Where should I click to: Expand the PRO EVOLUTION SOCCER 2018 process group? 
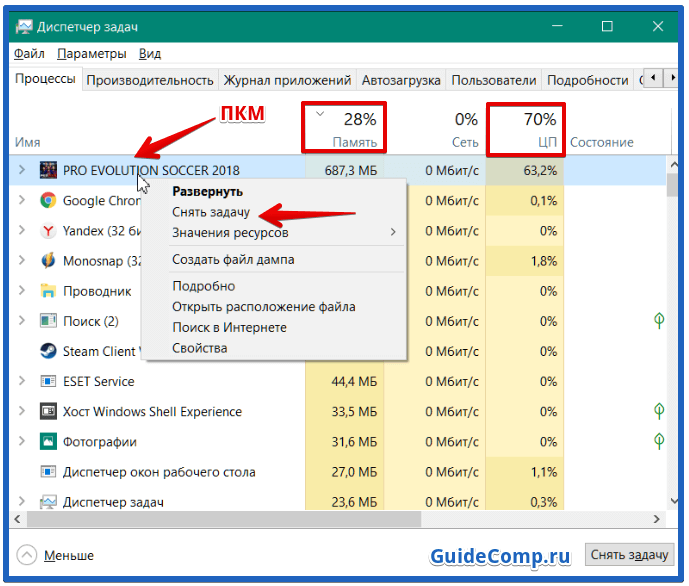pyautogui.click(x=22, y=170)
